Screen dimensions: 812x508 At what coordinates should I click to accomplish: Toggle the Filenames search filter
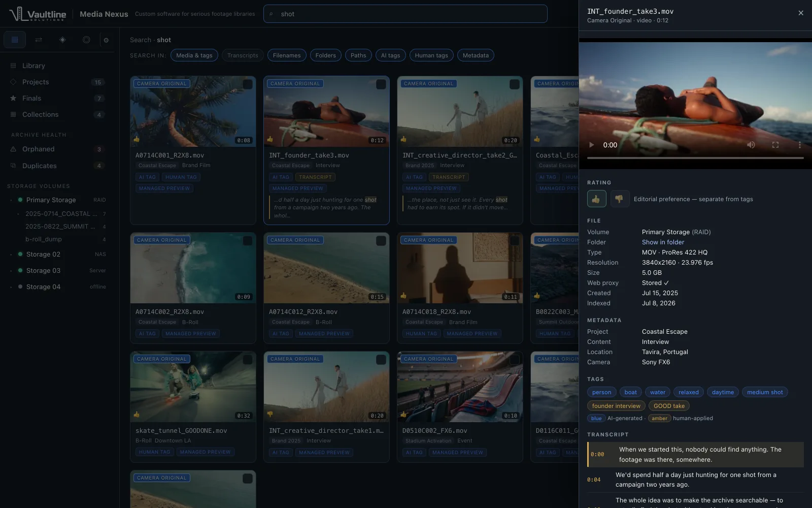pos(287,55)
